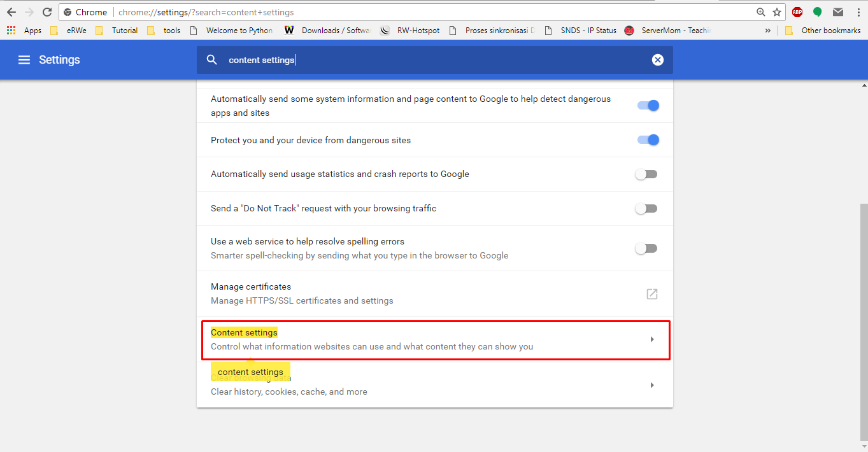This screenshot has height=452, width=868.
Task: Expand the Clear browsing data arrow
Action: tap(651, 385)
